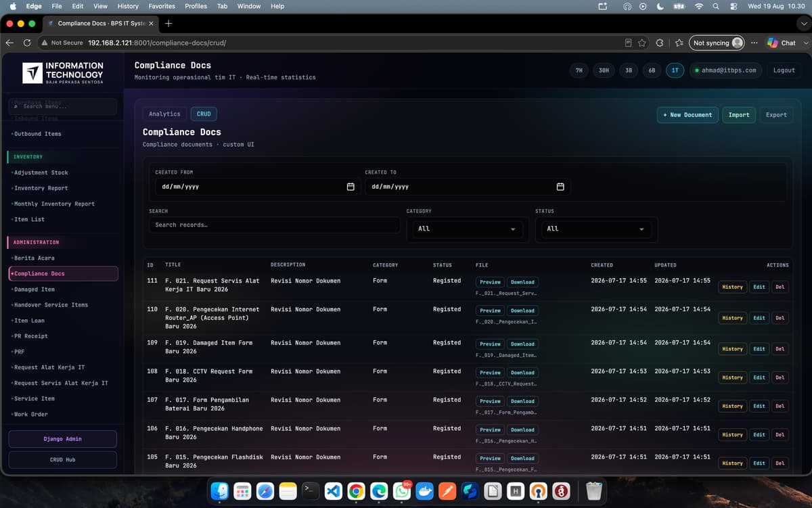812x508 pixels.
Task: Edit the F. 018 CCTV Request Form row
Action: click(x=759, y=377)
